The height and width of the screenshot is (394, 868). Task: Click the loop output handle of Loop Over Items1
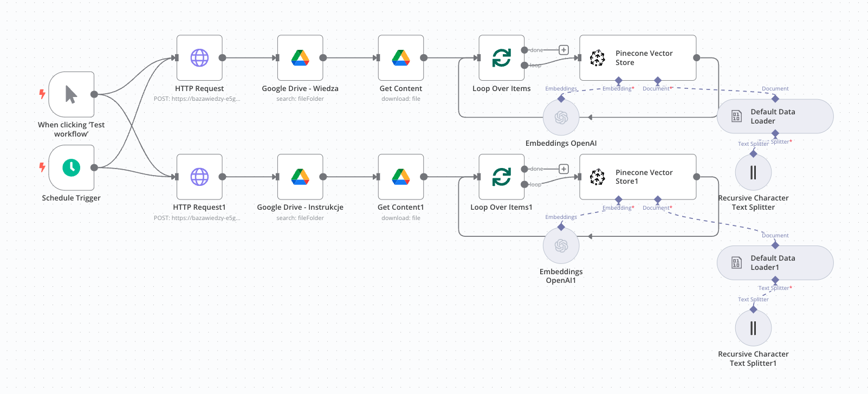tap(524, 185)
